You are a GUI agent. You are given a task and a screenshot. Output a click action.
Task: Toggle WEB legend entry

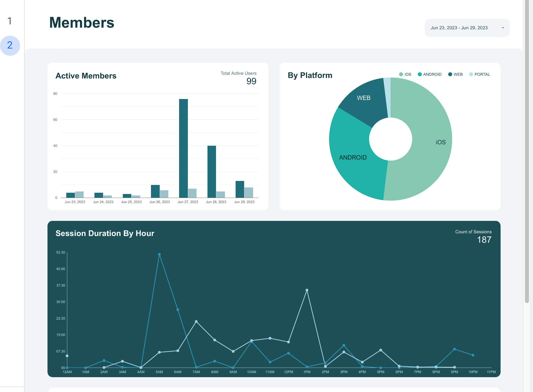click(x=458, y=74)
